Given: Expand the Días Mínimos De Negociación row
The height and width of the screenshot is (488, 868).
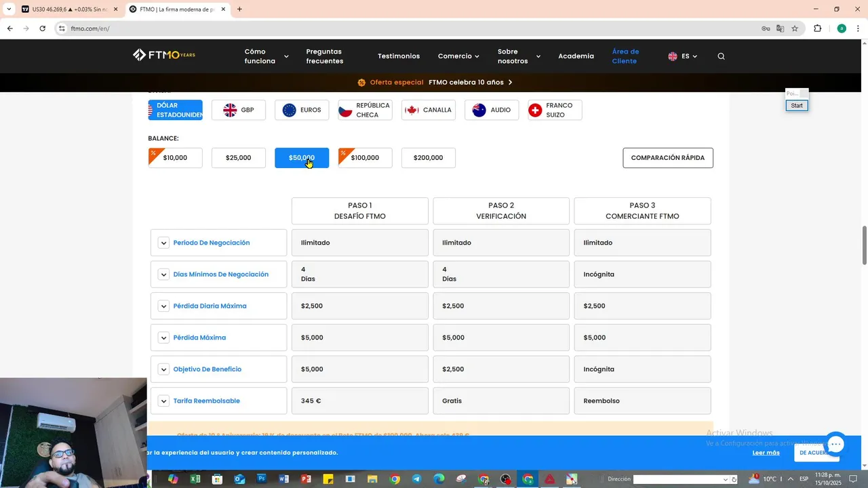Looking at the screenshot, I should tap(163, 274).
